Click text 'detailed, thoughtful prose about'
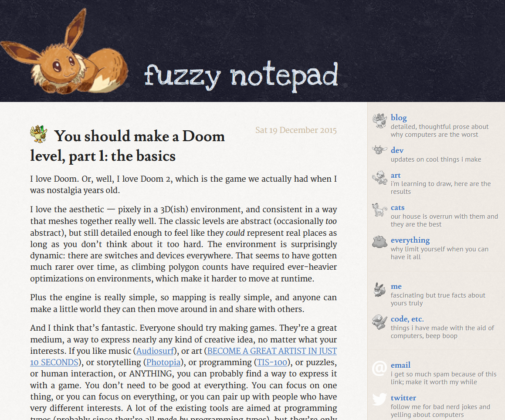This screenshot has width=505, height=420. 440,127
